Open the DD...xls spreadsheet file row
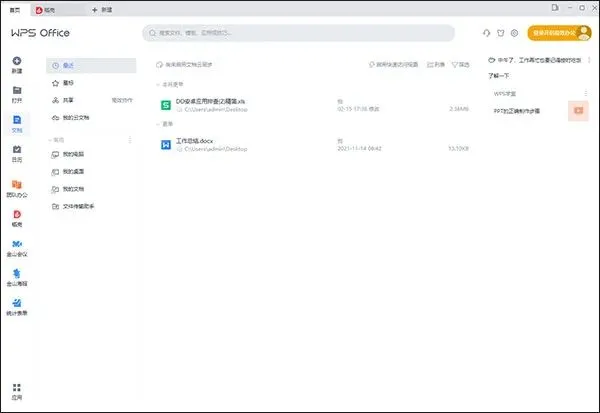 (x=314, y=105)
